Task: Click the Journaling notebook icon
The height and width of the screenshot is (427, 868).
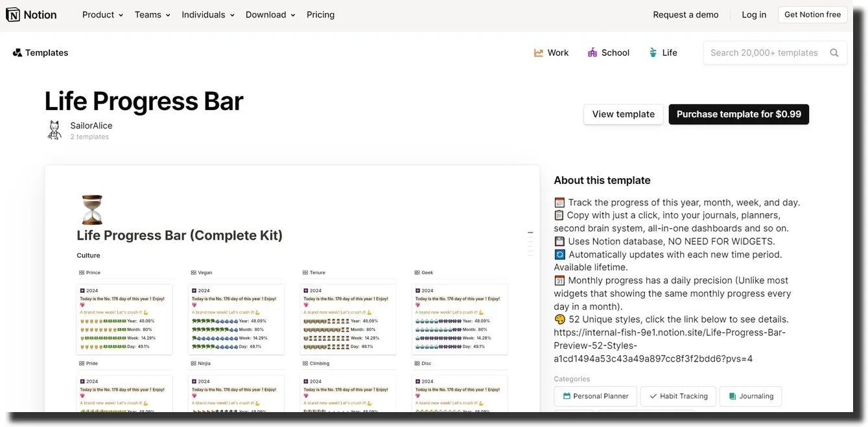Action: [x=733, y=396]
